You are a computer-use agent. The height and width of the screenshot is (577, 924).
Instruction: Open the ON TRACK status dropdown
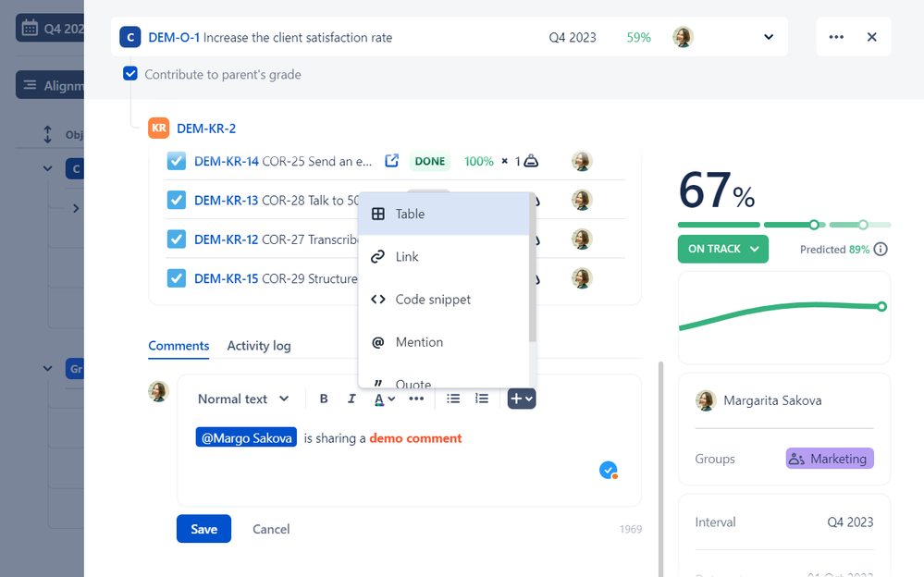723,249
